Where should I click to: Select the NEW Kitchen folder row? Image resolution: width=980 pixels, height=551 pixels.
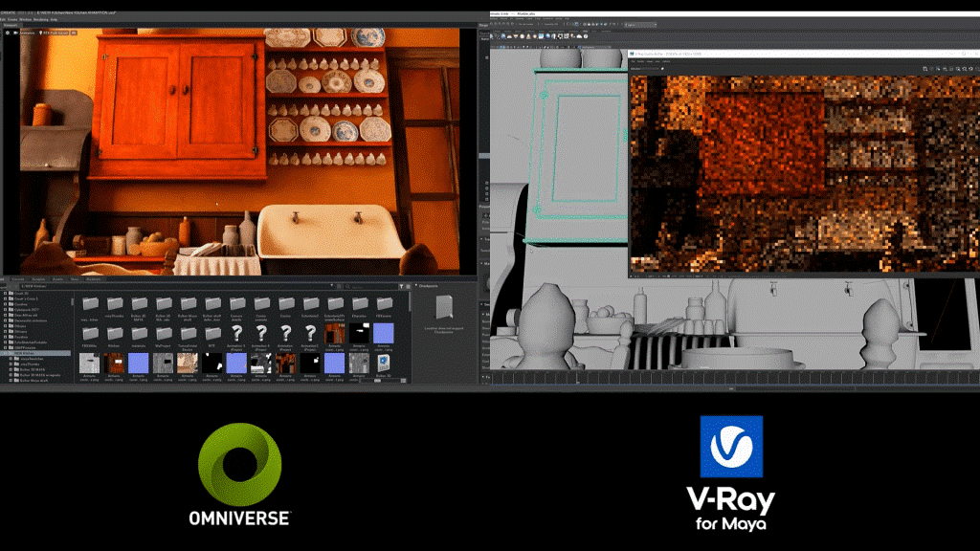[x=35, y=353]
